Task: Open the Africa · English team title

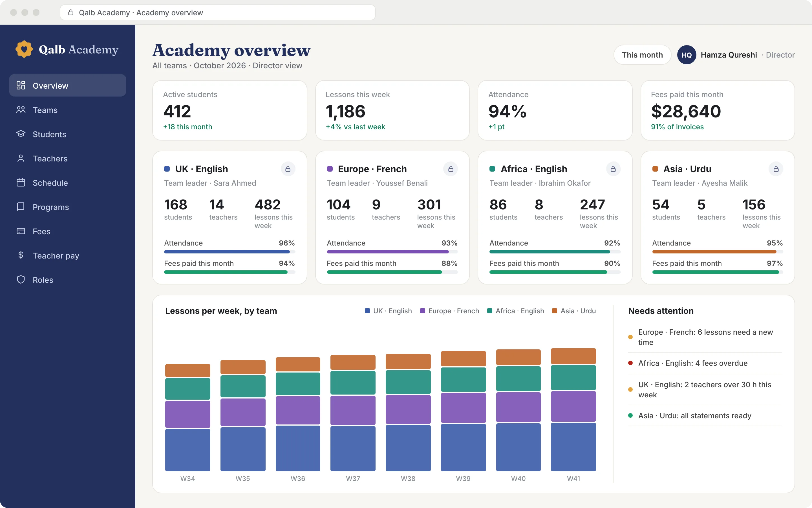Action: click(534, 169)
